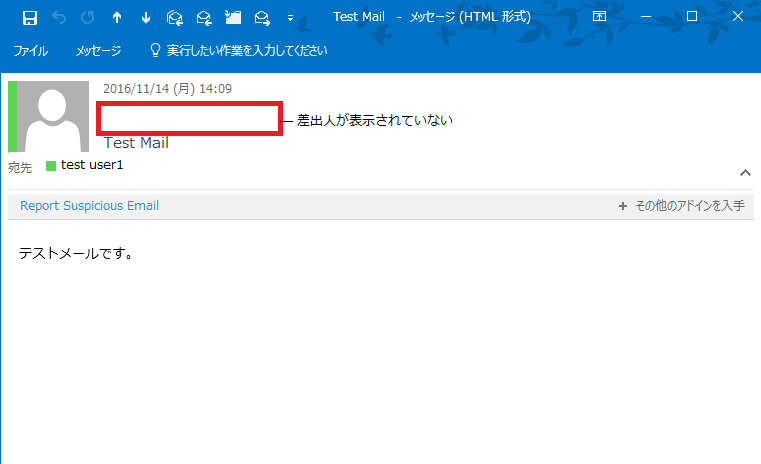Click the lightbulb Tell Me icon
Image resolution: width=761 pixels, height=464 pixels.
click(155, 50)
